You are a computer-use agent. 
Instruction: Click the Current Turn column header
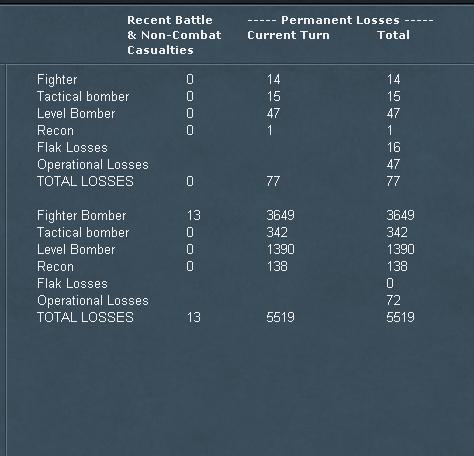[x=288, y=35]
